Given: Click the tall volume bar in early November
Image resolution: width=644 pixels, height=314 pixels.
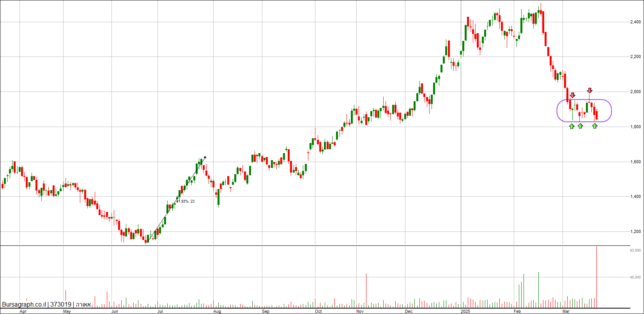Looking at the screenshot, I should (366, 291).
